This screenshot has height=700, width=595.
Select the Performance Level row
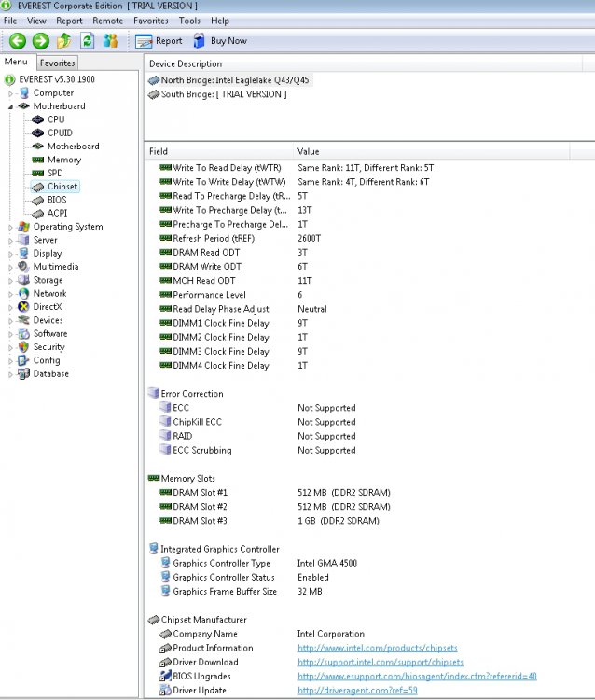coord(369,295)
